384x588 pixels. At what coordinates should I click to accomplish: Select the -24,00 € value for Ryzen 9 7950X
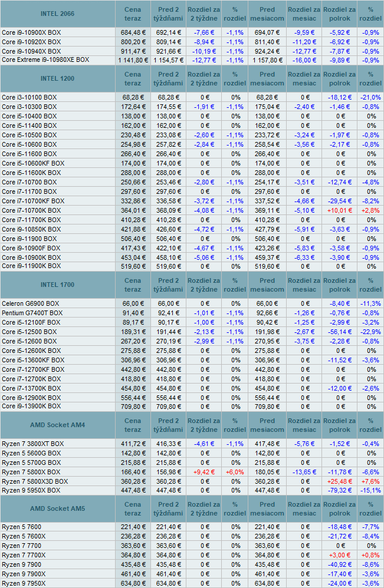coord(340,583)
